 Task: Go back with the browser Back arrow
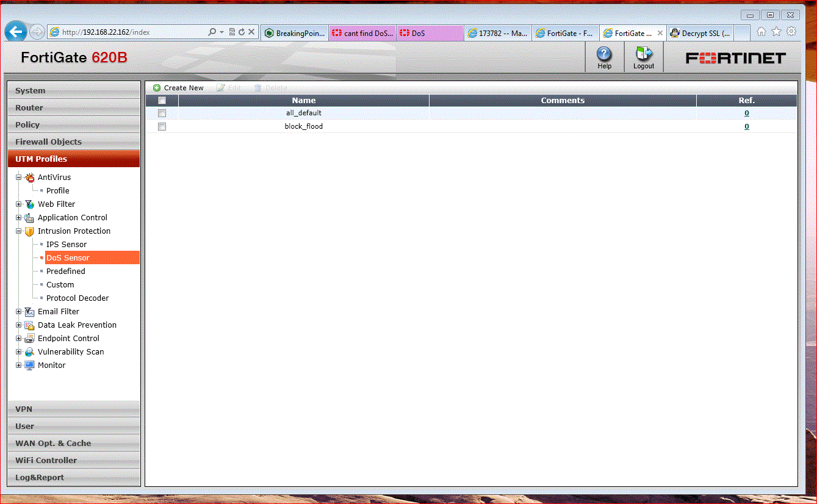[x=16, y=32]
